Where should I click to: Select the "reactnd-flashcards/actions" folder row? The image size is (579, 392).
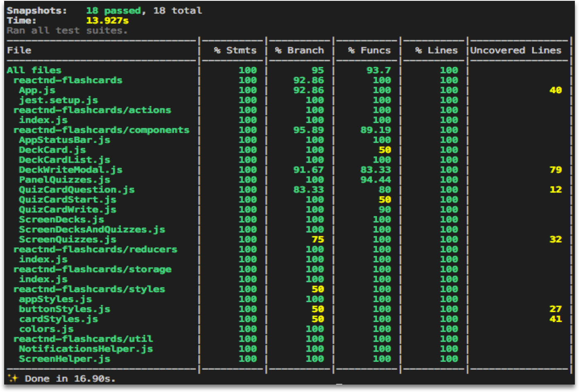click(x=92, y=110)
